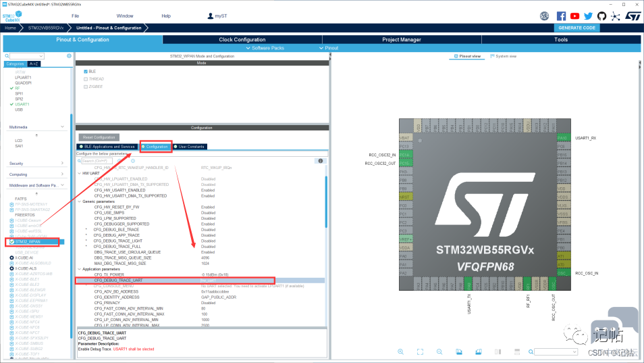The height and width of the screenshot is (363, 644).
Task: Click the parameter list vertical scrollbar
Action: tap(326, 201)
